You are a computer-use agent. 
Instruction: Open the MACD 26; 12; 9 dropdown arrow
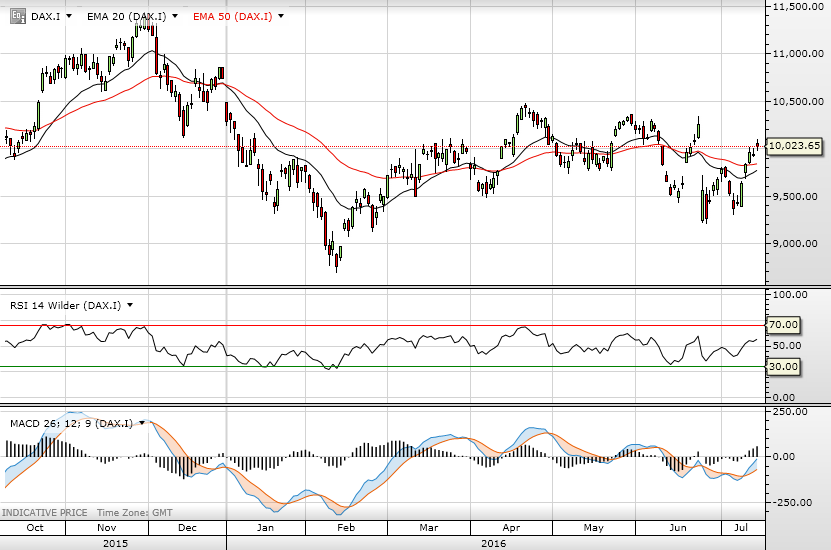pyautogui.click(x=142, y=423)
